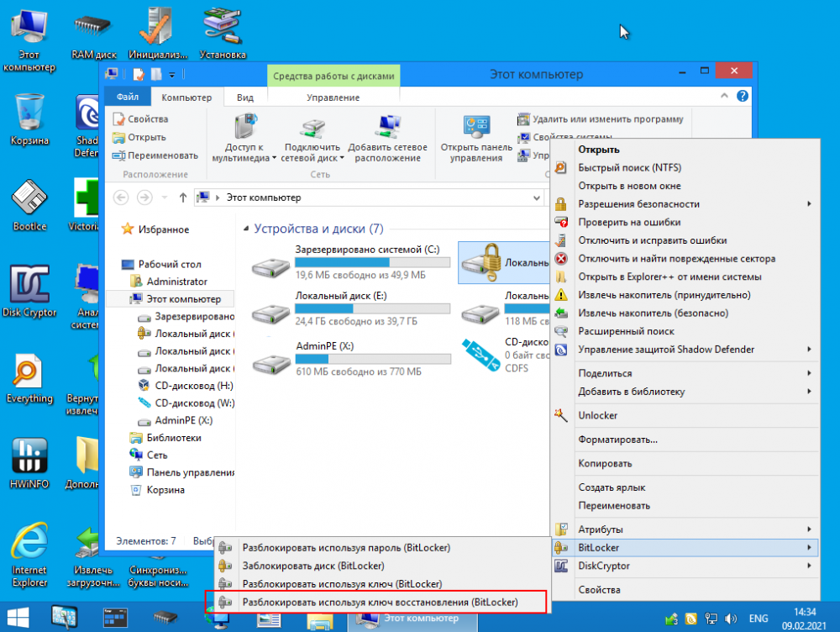Open the HWiNFO desktop icon
Viewport: 840px width, 632px height.
29,459
